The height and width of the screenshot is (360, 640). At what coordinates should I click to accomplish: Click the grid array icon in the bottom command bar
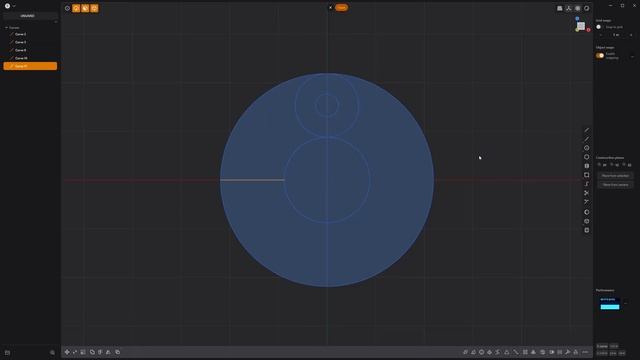[x=525, y=352]
